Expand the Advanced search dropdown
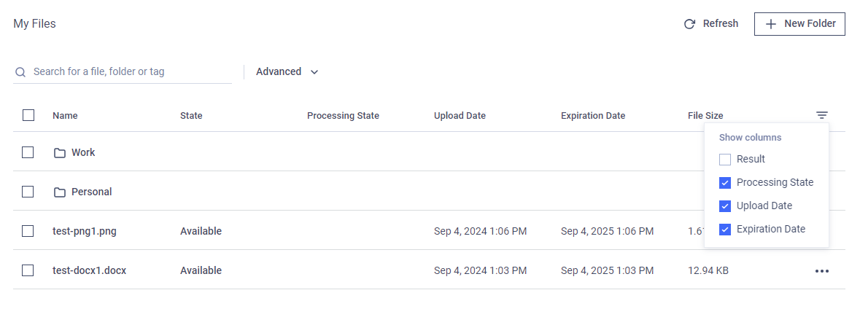 point(287,72)
